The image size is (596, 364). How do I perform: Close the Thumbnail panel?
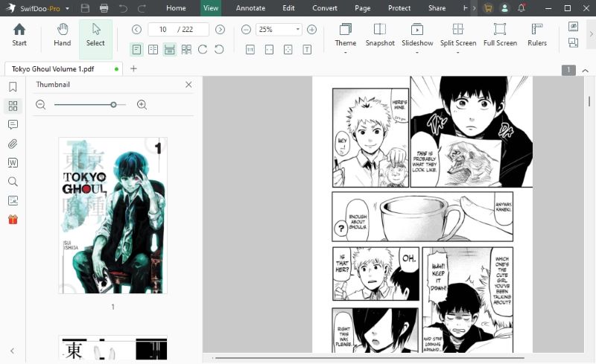[x=188, y=85]
